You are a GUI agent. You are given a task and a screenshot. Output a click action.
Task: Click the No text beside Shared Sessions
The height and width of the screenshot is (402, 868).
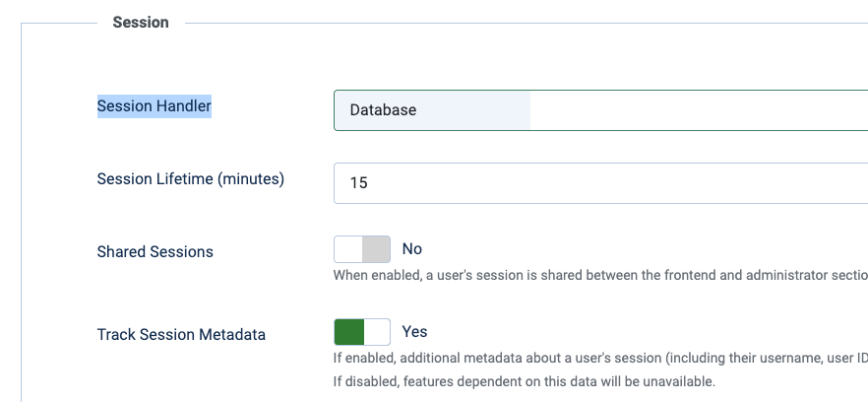coord(411,249)
